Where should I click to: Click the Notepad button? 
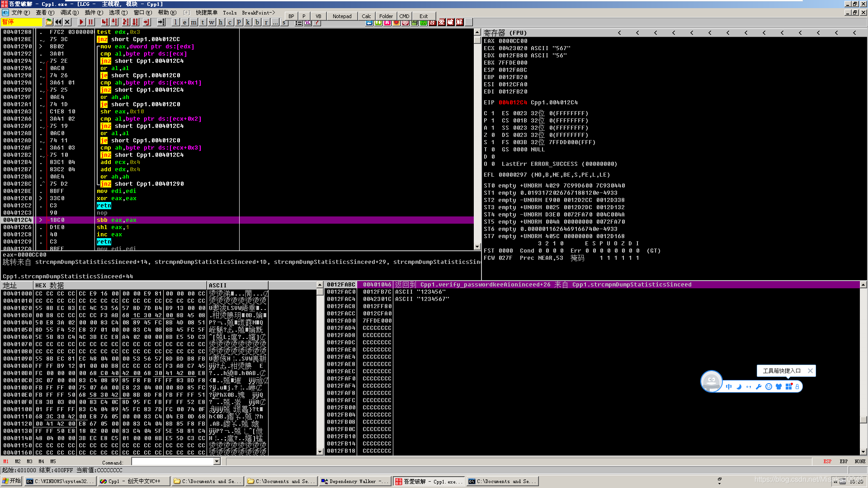point(342,16)
